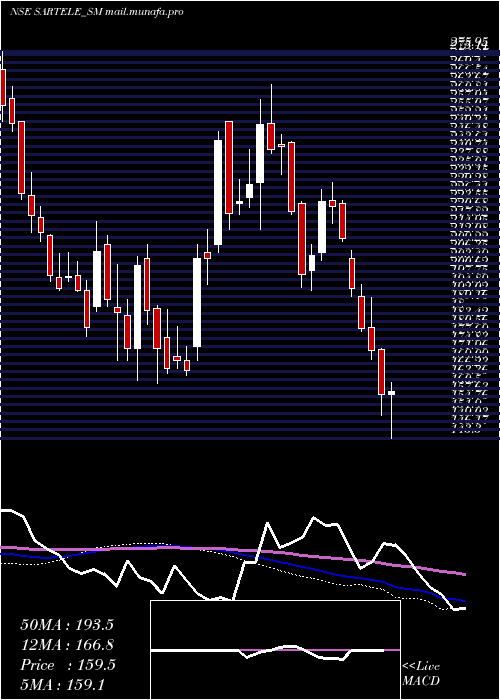Click inside the MACD indicator panel

[275, 650]
